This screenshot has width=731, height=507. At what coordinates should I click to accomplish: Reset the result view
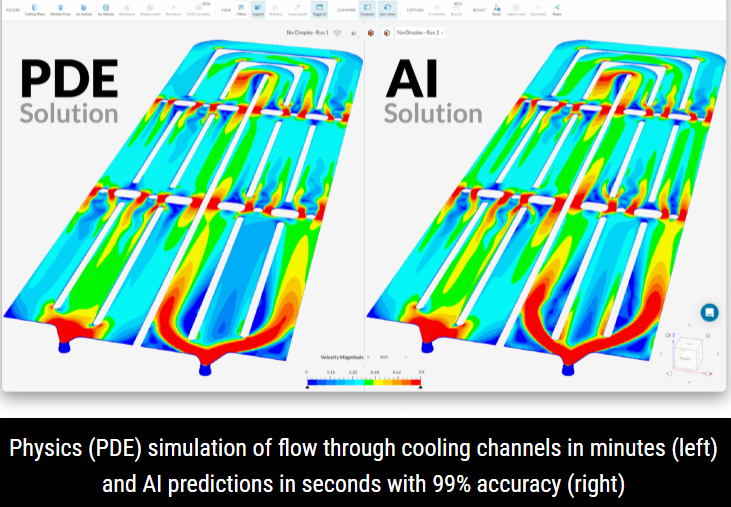click(x=494, y=10)
